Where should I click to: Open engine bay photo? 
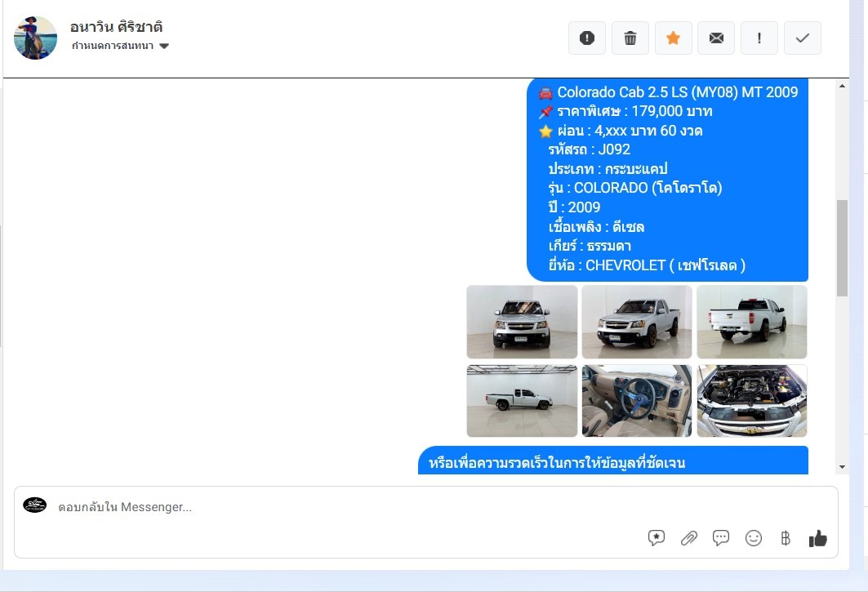(x=752, y=401)
